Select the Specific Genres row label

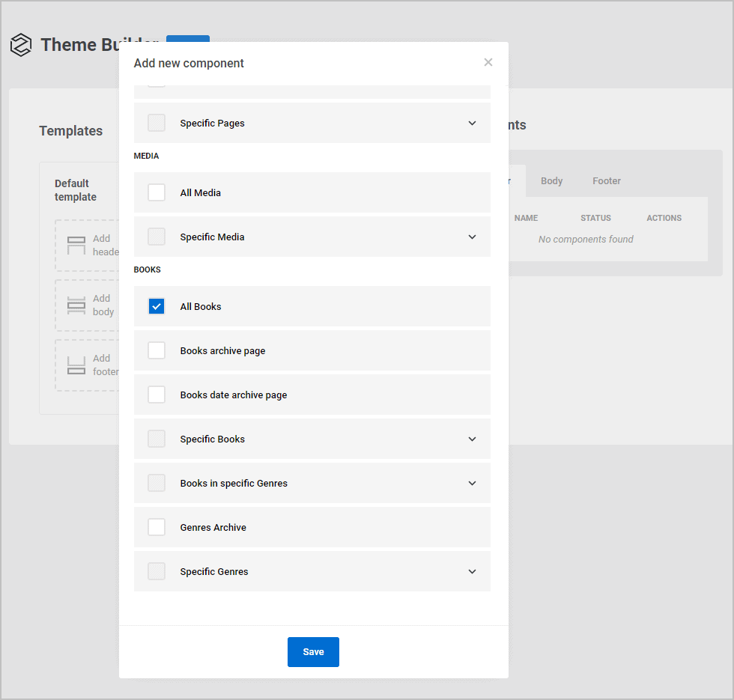[x=214, y=571]
